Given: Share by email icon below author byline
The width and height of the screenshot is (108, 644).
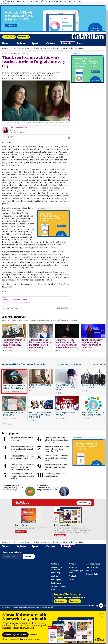Looking at the screenshot, I should (x=12, y=137).
